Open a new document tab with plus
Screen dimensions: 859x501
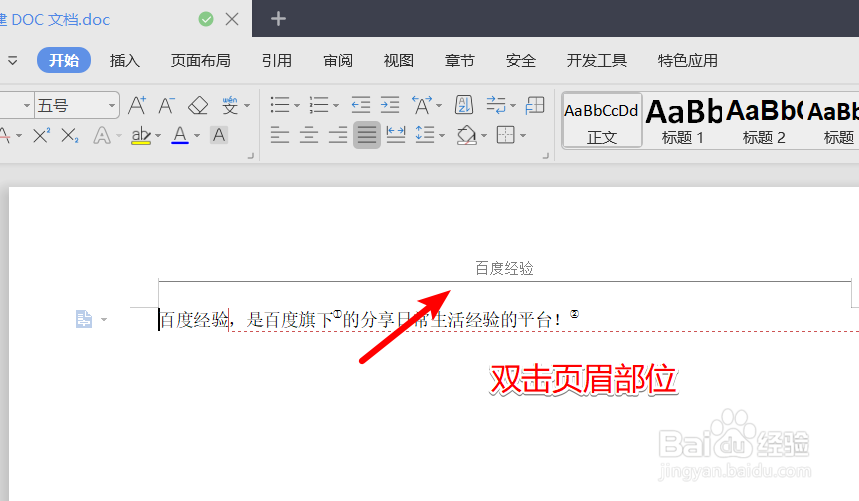(x=278, y=19)
